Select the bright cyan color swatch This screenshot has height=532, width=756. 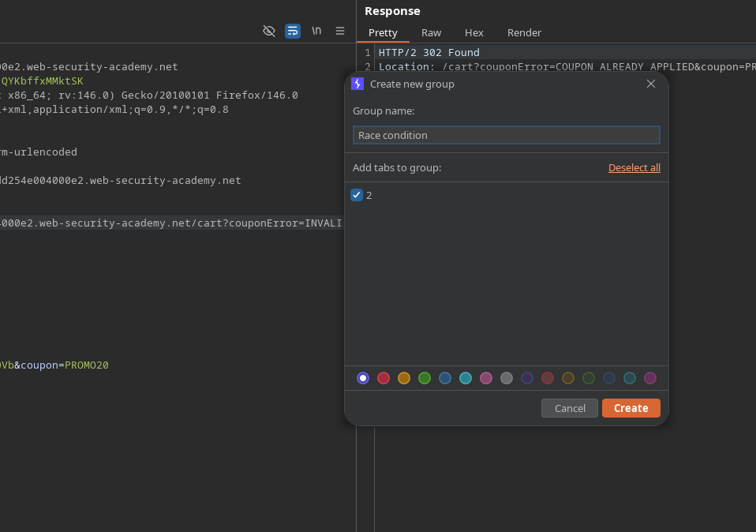coord(466,378)
